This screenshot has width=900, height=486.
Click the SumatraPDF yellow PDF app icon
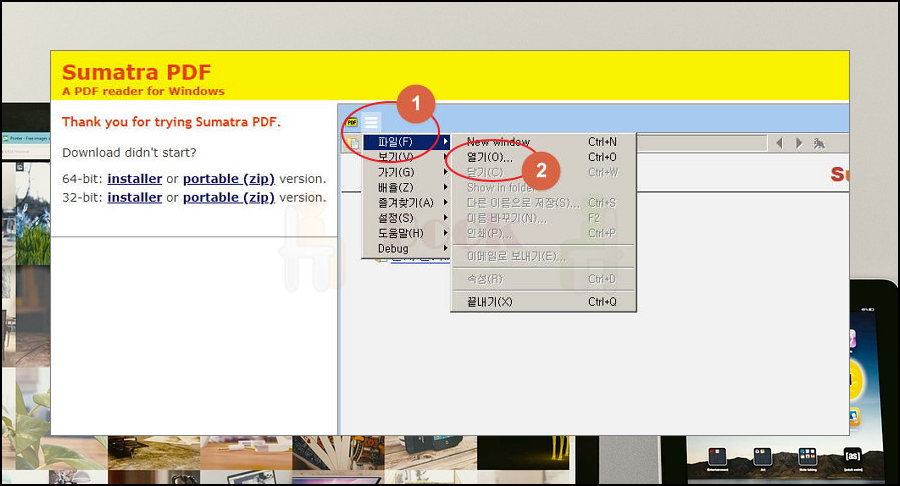point(351,122)
